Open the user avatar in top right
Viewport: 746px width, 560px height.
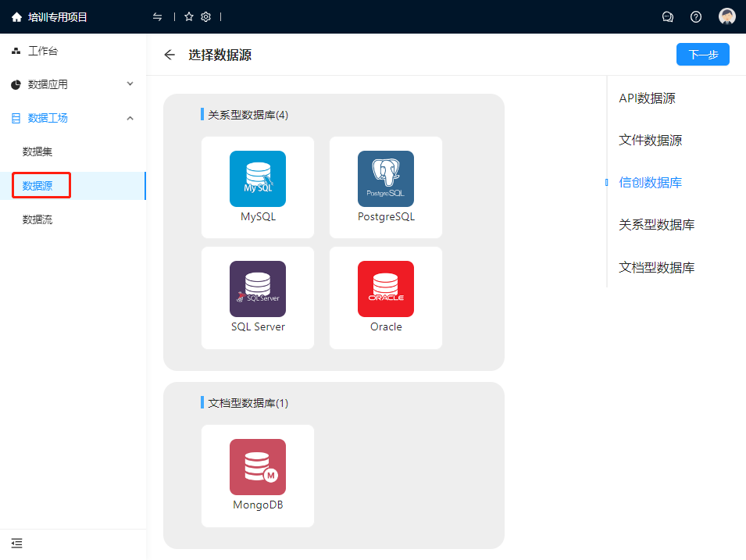click(727, 16)
